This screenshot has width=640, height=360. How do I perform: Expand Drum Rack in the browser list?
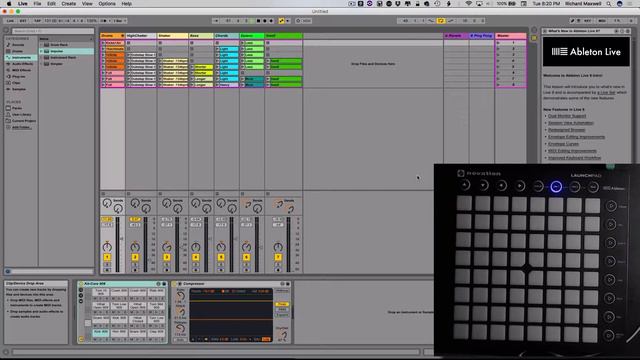pos(41,45)
